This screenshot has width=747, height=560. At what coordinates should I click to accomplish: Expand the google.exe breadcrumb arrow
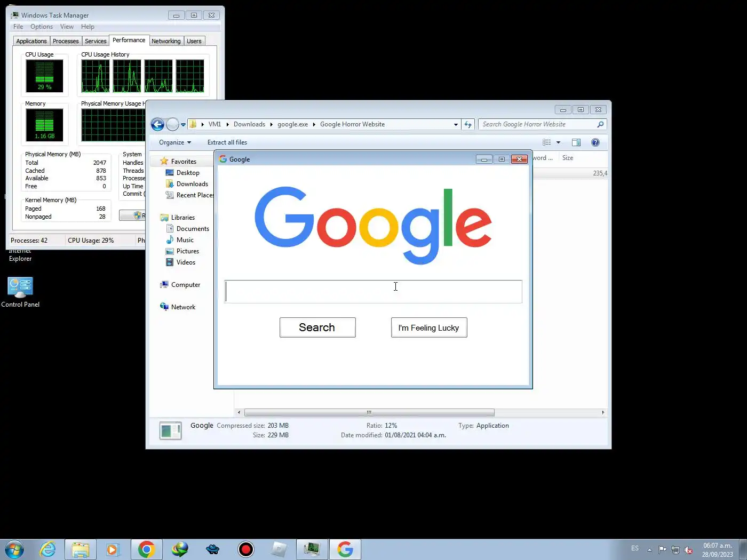314,124
